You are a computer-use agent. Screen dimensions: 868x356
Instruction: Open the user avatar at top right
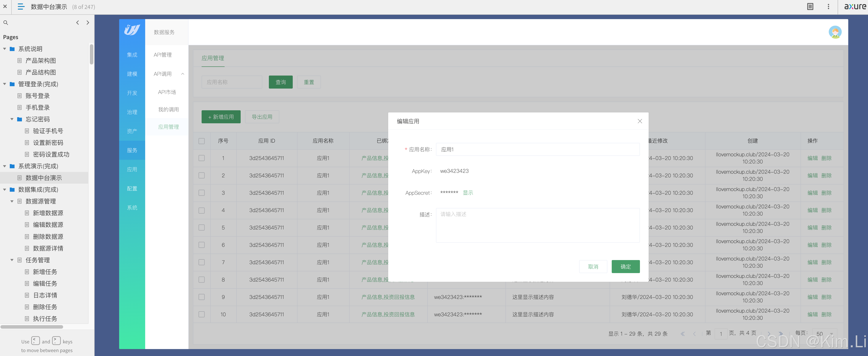pyautogui.click(x=835, y=32)
